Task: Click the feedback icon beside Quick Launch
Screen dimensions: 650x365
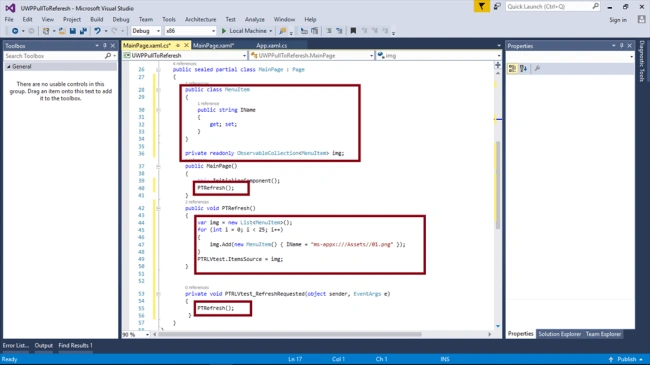Action: [x=497, y=6]
